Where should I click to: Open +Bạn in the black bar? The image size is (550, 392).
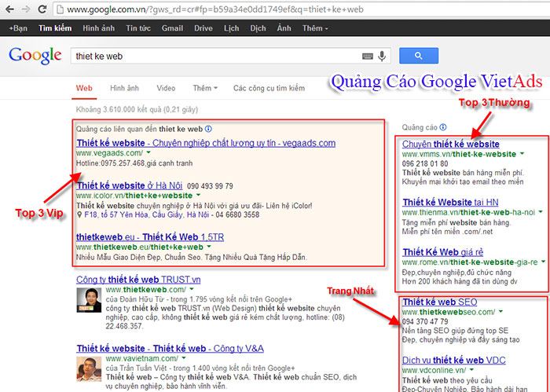[x=18, y=28]
